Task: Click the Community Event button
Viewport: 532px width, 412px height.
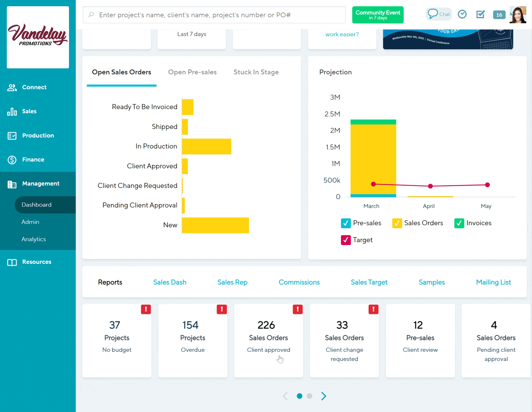Action: tap(377, 15)
